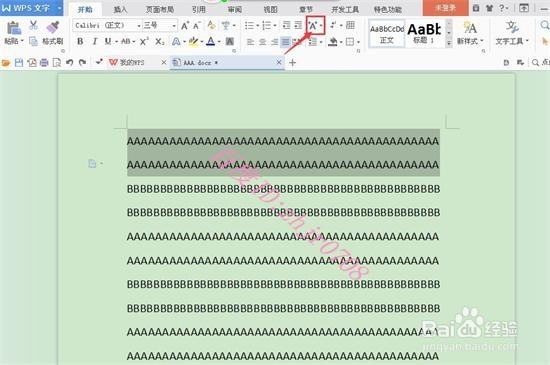
Task: Open the References (引用) tab
Action: (x=199, y=9)
